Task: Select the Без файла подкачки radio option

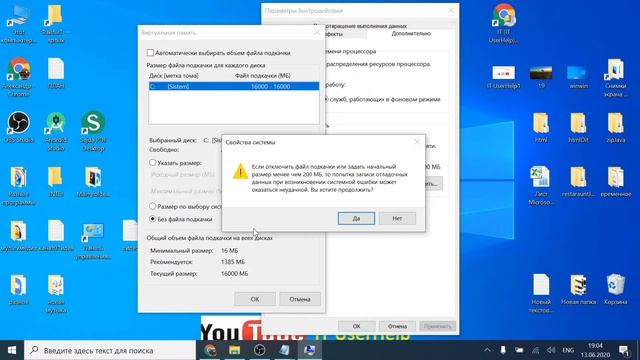Action: pyautogui.click(x=152, y=219)
